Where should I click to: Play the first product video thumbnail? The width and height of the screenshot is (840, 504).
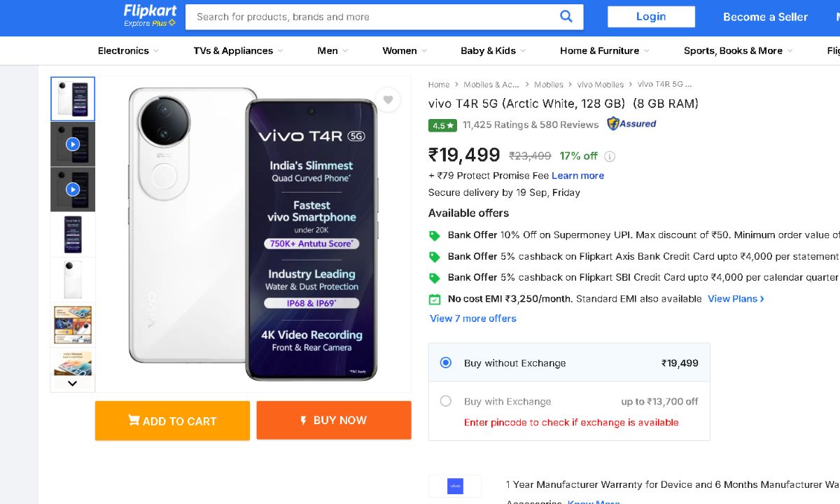73,144
